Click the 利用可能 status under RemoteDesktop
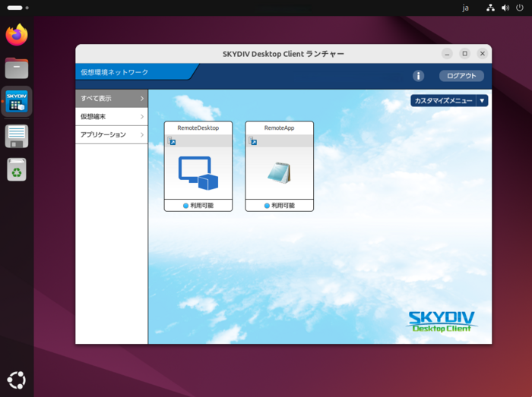Viewport: 532px width, 397px height. click(x=201, y=206)
